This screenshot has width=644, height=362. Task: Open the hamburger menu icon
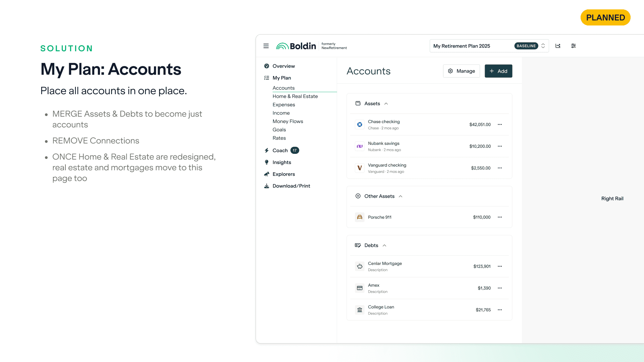[x=266, y=46]
